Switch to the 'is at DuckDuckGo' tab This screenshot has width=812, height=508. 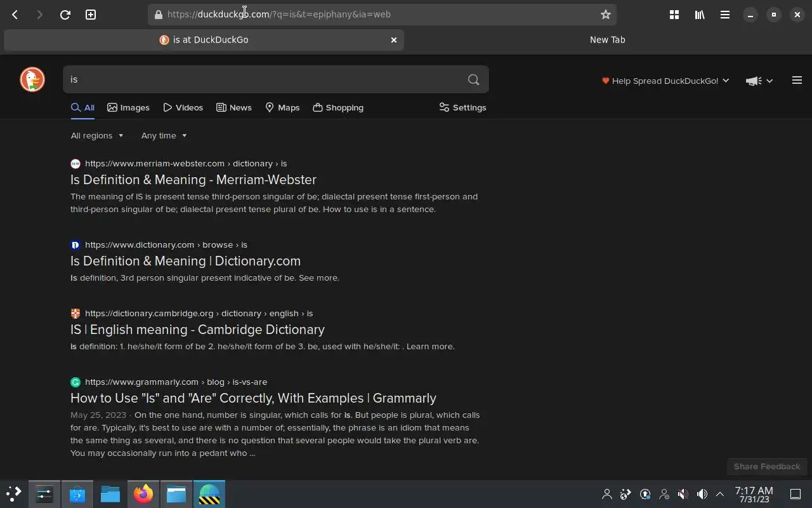(x=204, y=39)
